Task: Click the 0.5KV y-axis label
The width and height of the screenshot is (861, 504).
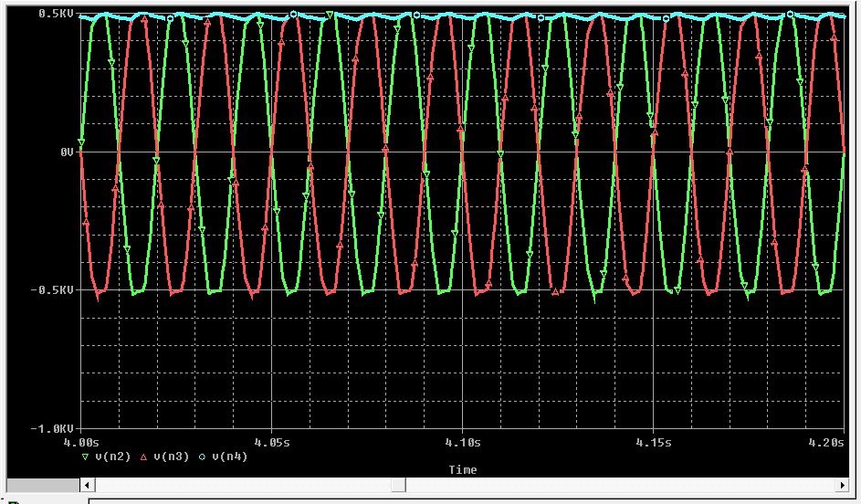Action: point(56,14)
